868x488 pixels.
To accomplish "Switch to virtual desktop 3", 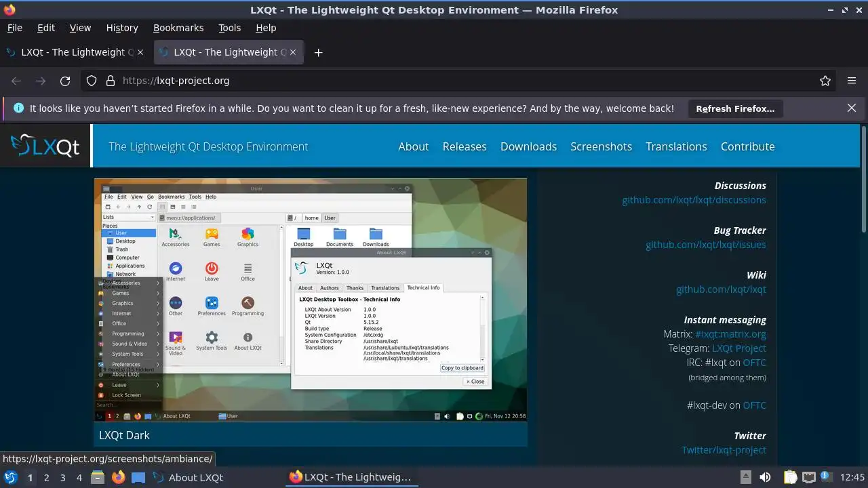I will click(62, 477).
